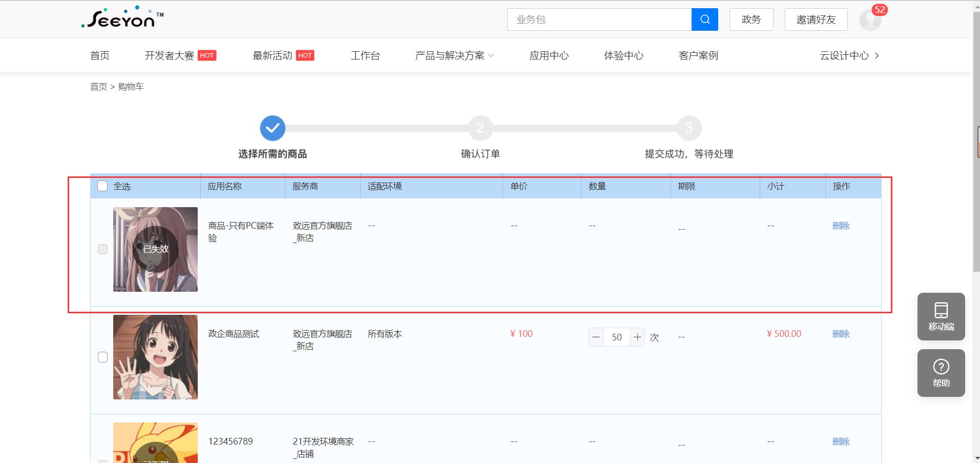Open the 123456789 product thumbnail
Viewport: 980px width, 463px height.
pyautogui.click(x=155, y=442)
